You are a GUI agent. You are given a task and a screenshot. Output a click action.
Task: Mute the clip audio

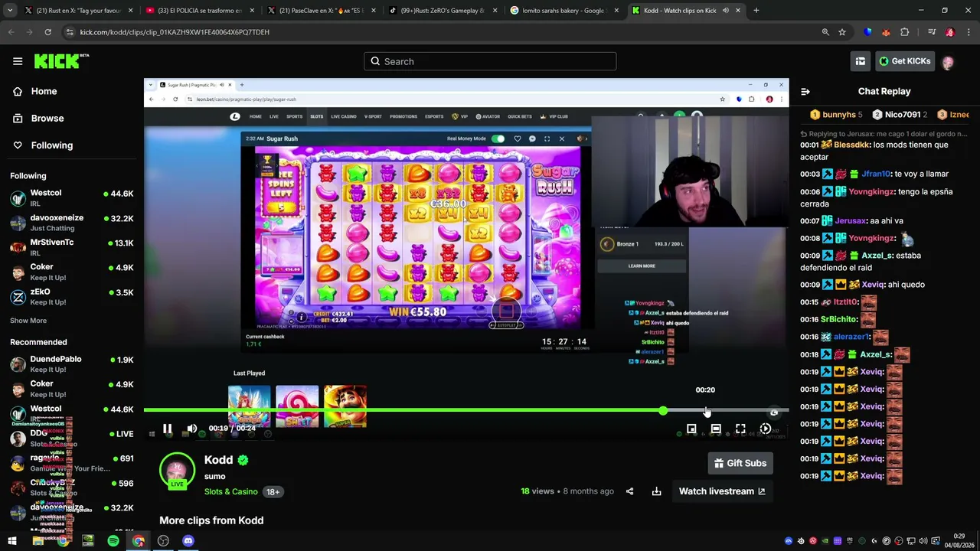click(192, 429)
